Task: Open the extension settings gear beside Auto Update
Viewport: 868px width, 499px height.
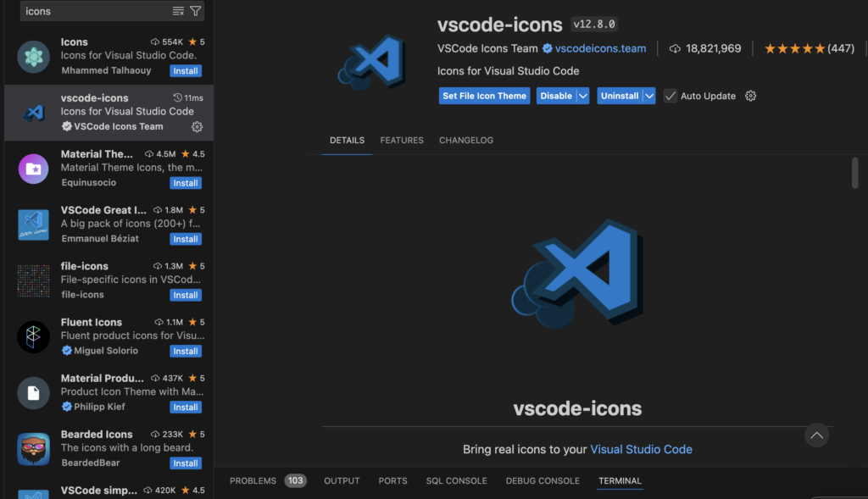Action: [x=750, y=96]
